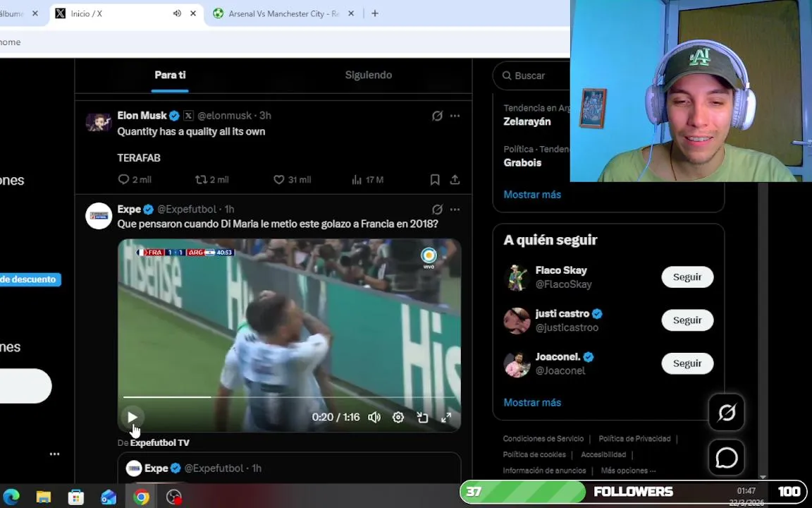Click the white post button in sidebar
The height and width of the screenshot is (508, 812).
(25, 386)
